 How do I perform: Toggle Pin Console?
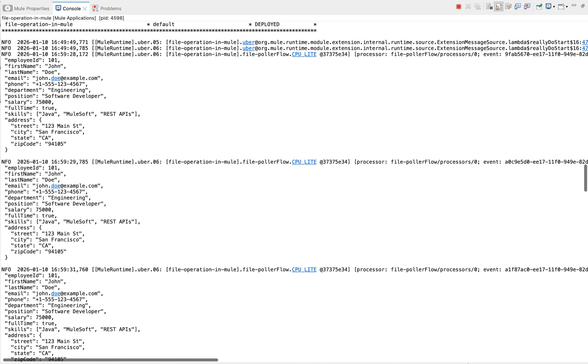click(539, 7)
